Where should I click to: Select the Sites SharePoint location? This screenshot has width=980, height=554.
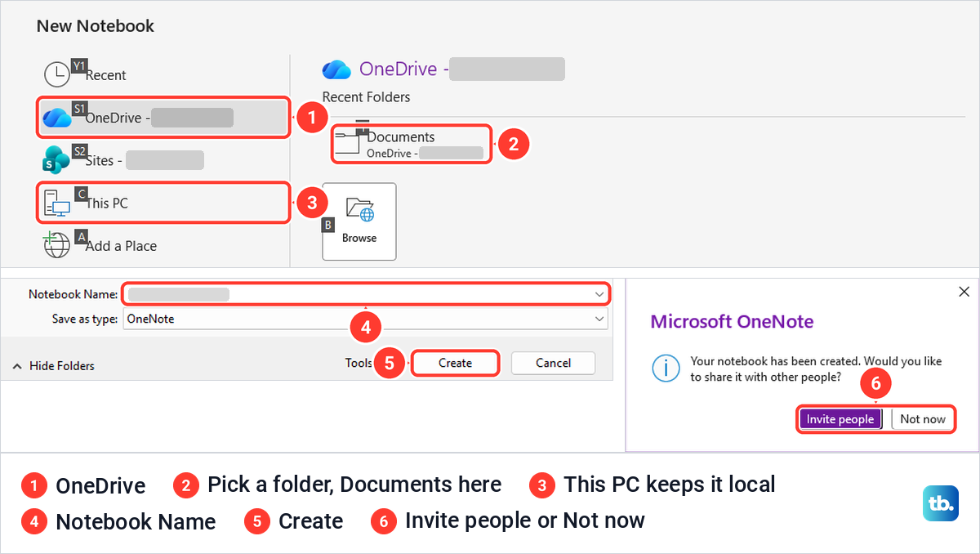coord(163,160)
